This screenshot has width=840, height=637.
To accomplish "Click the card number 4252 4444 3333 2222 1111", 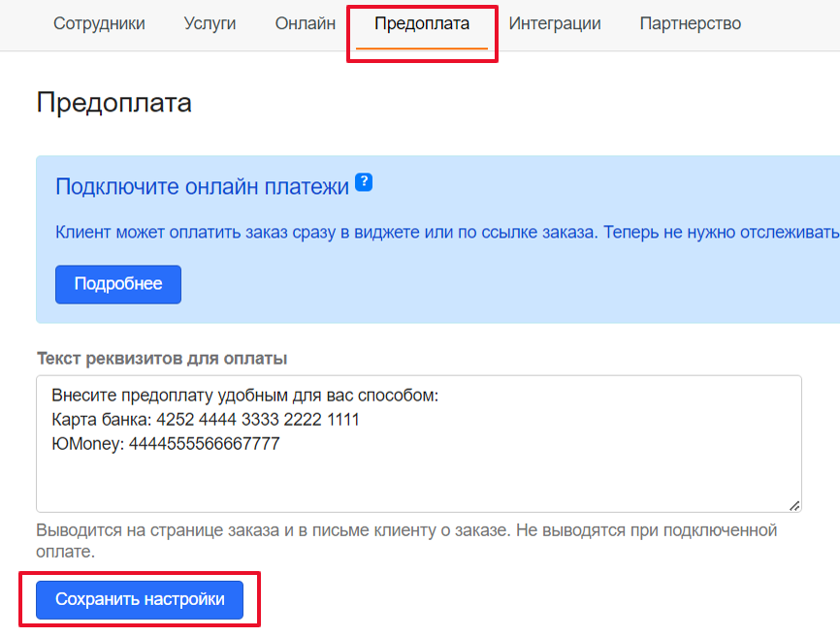I will tap(256, 420).
